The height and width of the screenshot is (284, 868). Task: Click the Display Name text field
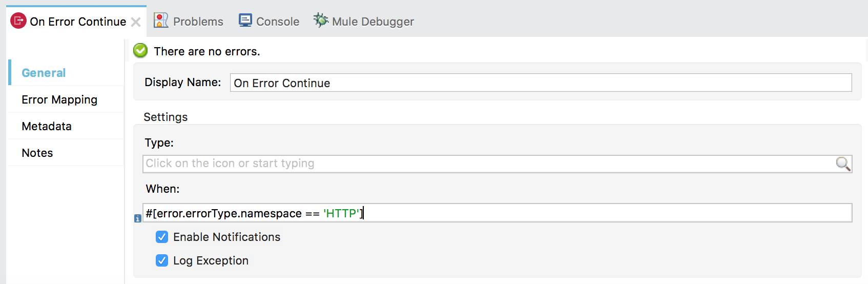540,83
